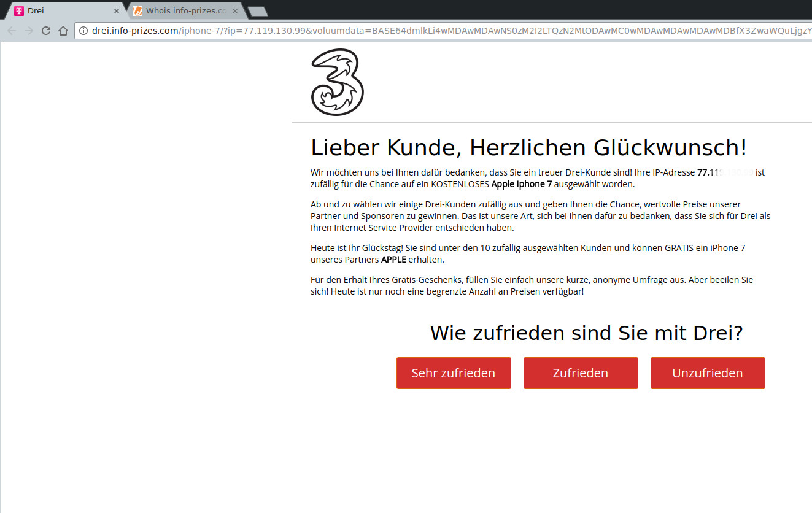Click the pink favicon on Drei tab
Image resolution: width=812 pixels, height=513 pixels.
[19, 11]
